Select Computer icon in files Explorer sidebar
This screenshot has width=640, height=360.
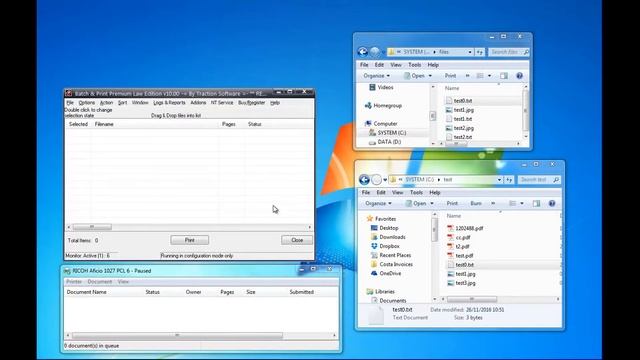point(368,124)
